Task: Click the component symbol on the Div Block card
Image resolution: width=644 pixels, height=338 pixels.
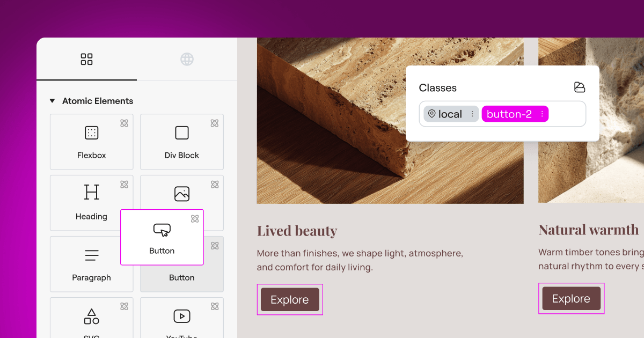Action: pyautogui.click(x=214, y=123)
